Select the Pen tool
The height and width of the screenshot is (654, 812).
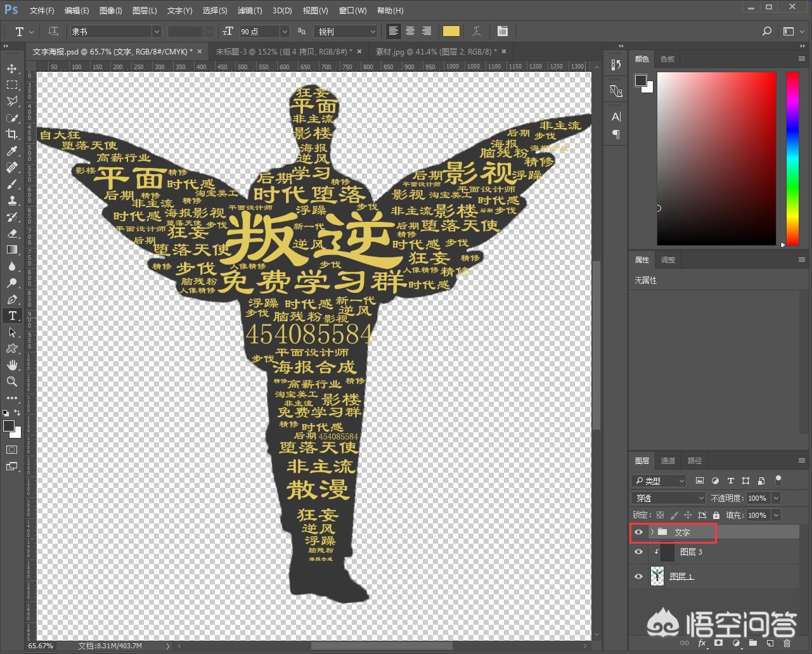(x=12, y=299)
